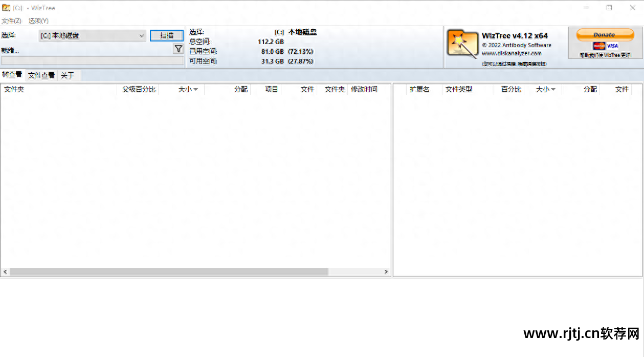Click the 总空间 112.2 GB value
This screenshot has height=357, width=644.
click(271, 41)
